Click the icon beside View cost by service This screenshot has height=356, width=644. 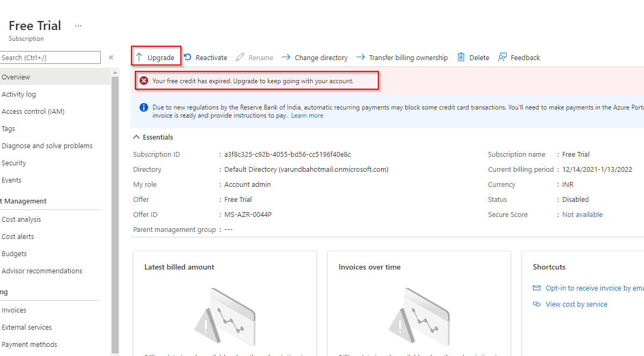[x=537, y=304]
